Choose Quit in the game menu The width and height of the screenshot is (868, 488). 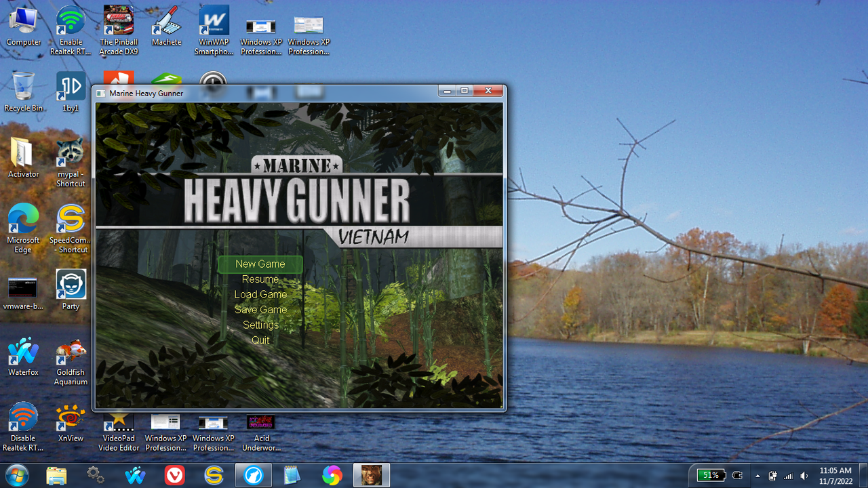click(260, 340)
